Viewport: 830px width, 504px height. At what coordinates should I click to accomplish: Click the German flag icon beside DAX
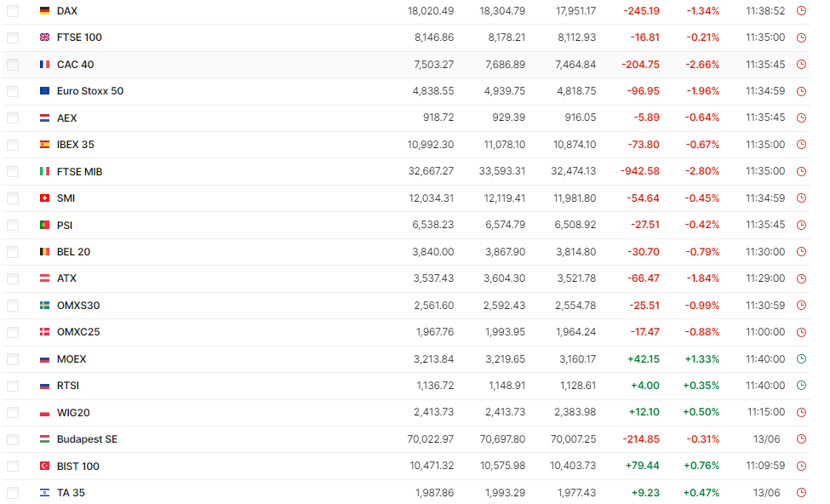click(x=44, y=11)
